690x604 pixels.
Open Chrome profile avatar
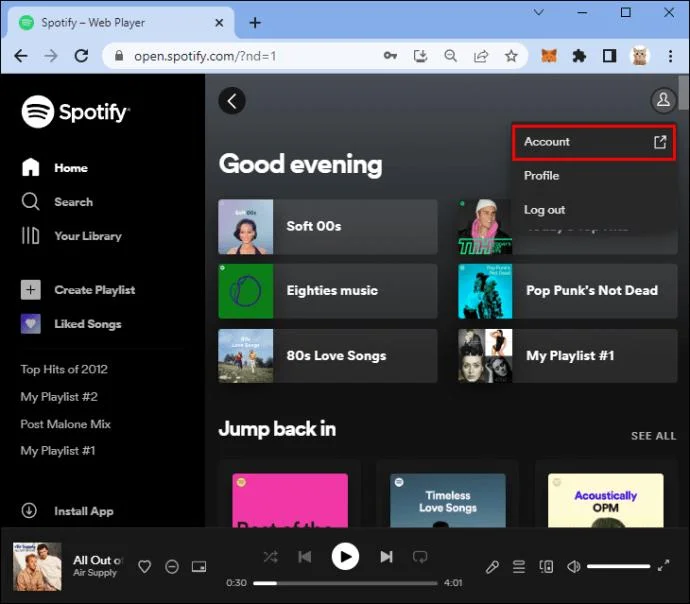640,56
